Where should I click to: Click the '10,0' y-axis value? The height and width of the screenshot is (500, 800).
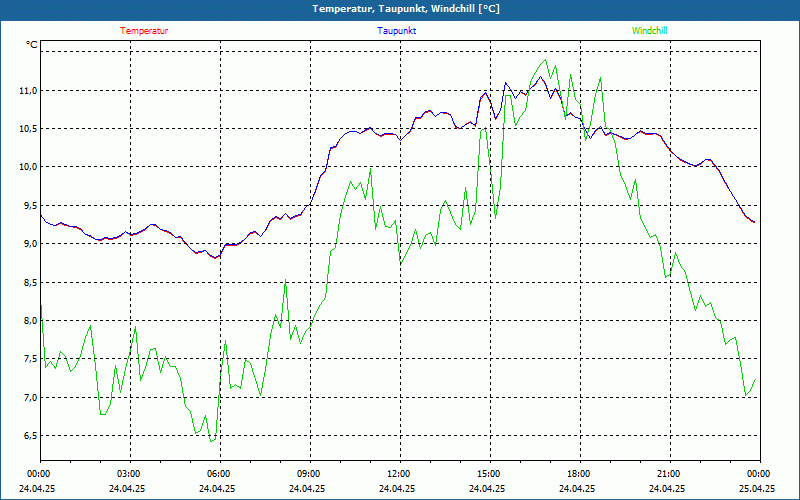click(x=29, y=167)
